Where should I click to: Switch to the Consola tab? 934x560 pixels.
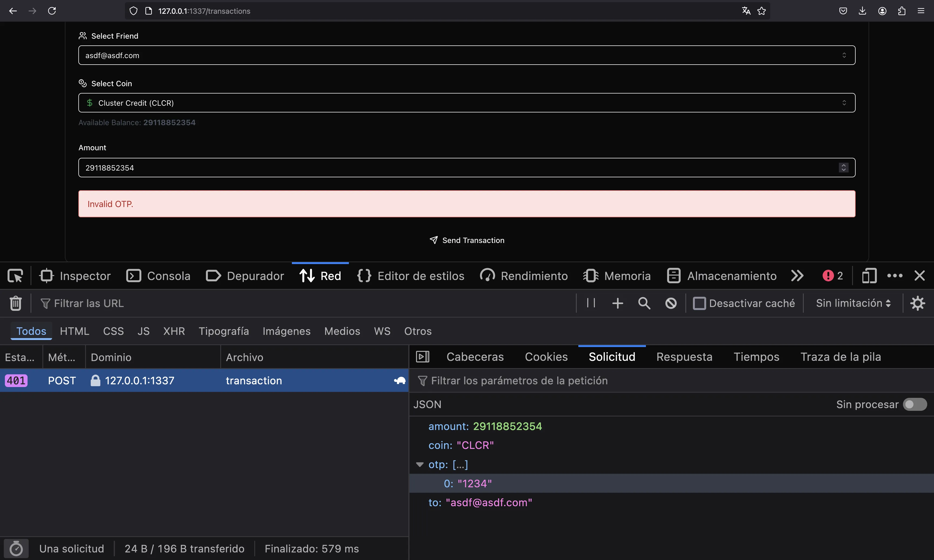click(x=158, y=276)
